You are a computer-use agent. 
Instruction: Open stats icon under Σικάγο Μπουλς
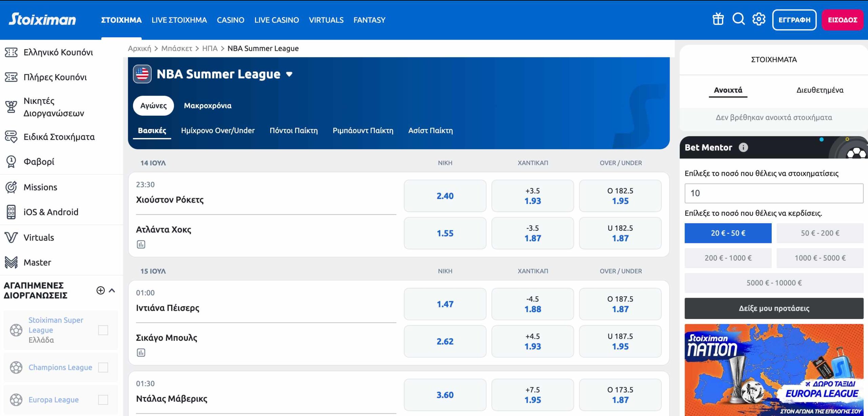click(141, 353)
